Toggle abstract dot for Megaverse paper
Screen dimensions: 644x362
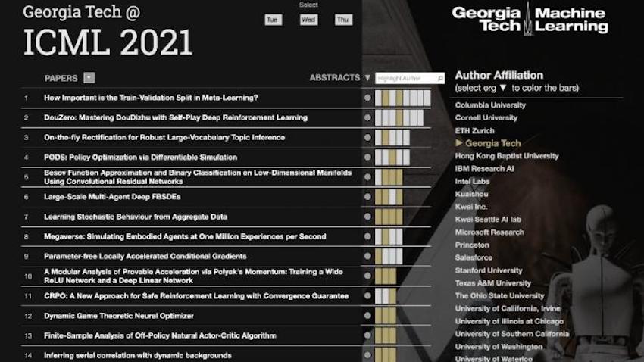point(367,236)
